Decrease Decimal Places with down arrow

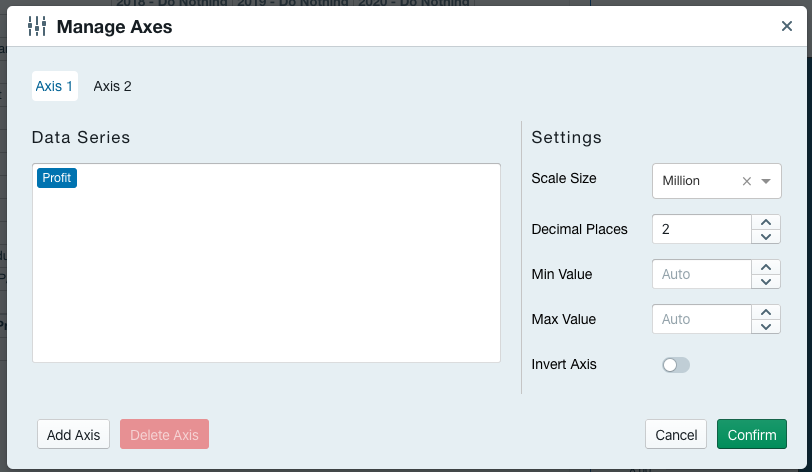[x=765, y=237]
